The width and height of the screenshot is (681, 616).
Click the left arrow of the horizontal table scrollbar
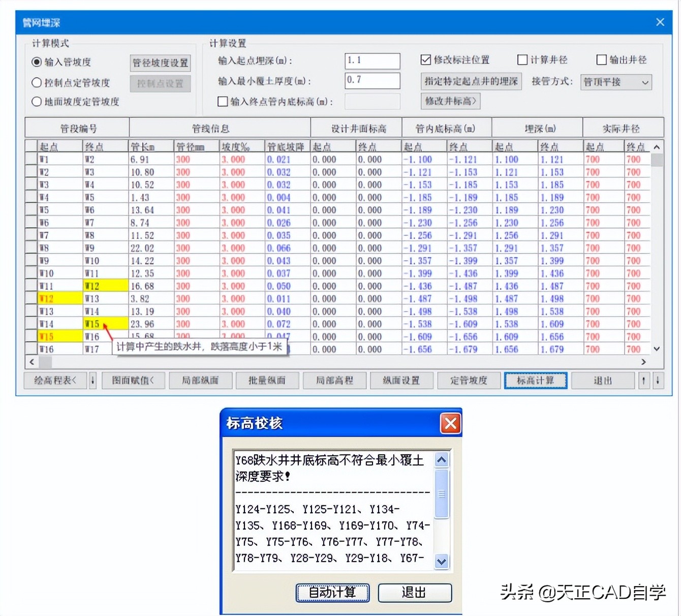(32, 362)
